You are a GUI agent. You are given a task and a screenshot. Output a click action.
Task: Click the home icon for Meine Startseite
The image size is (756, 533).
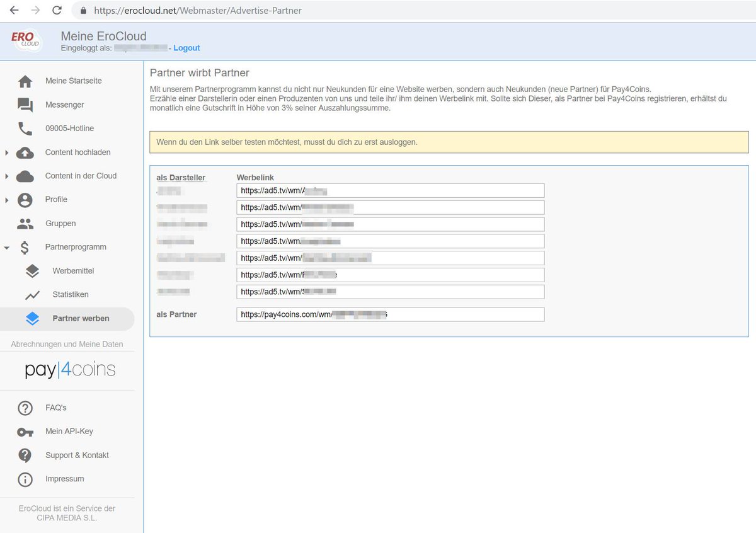coord(25,81)
